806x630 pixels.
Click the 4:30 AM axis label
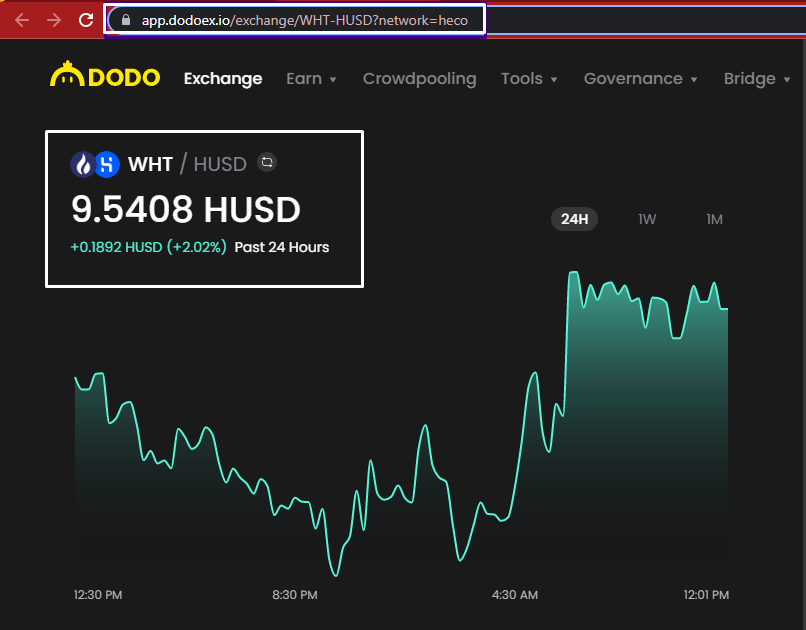(515, 595)
